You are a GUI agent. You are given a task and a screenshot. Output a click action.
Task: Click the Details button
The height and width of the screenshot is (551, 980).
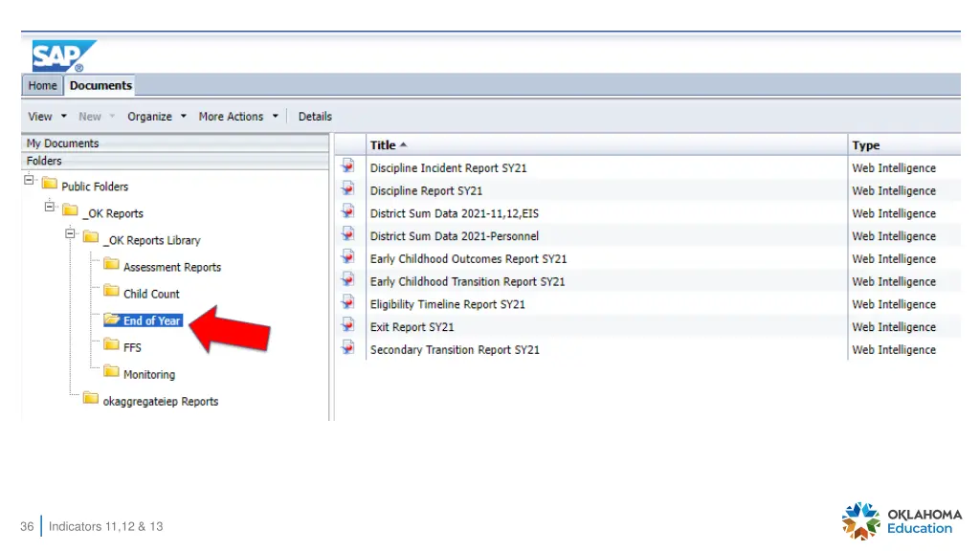315,116
